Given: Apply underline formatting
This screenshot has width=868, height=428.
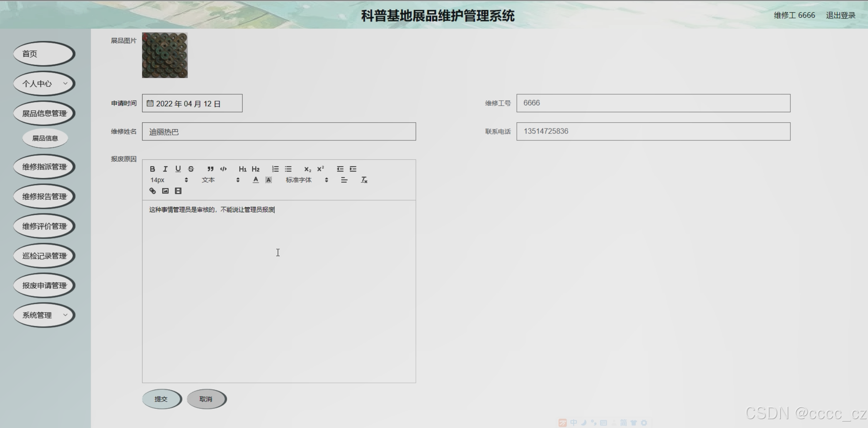Looking at the screenshot, I should pyautogui.click(x=178, y=169).
